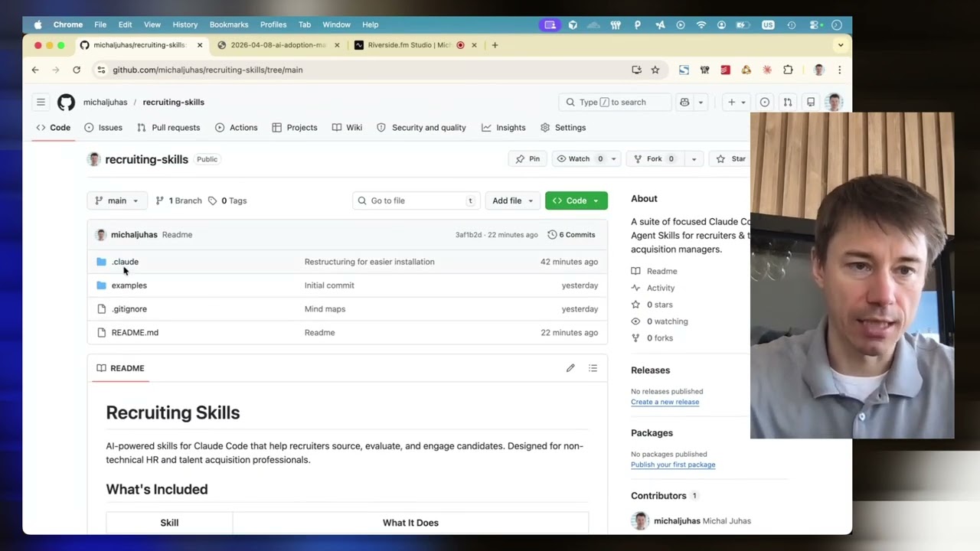
Task: Star the repository
Action: [731, 159]
